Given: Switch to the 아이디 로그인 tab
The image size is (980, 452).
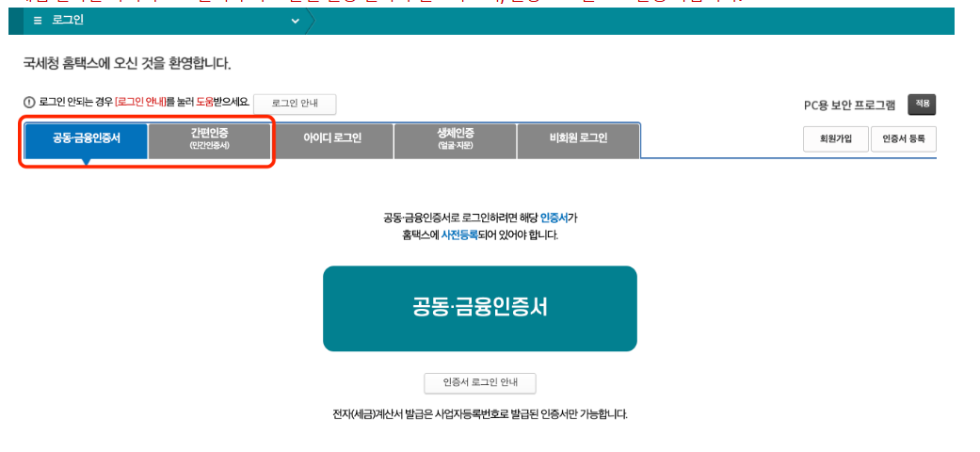Looking at the screenshot, I should coord(332,141).
